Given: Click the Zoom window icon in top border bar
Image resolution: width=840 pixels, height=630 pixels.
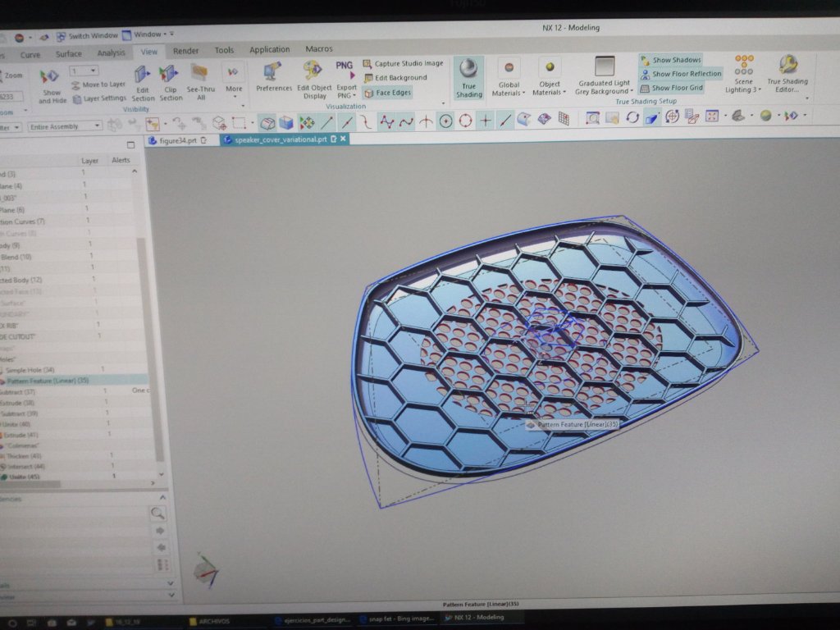Looking at the screenshot, I should [x=592, y=117].
